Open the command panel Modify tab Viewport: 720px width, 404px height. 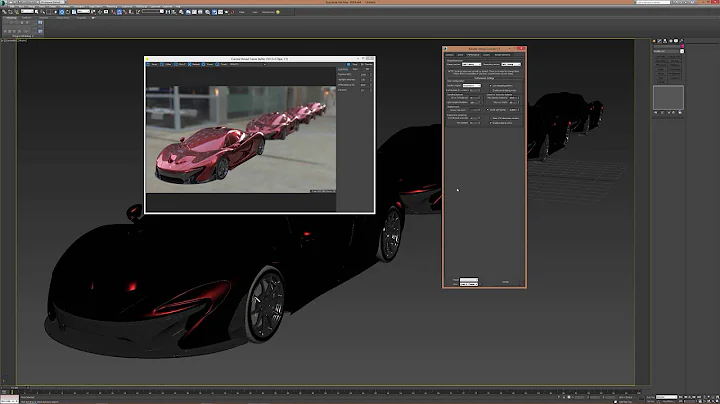659,41
